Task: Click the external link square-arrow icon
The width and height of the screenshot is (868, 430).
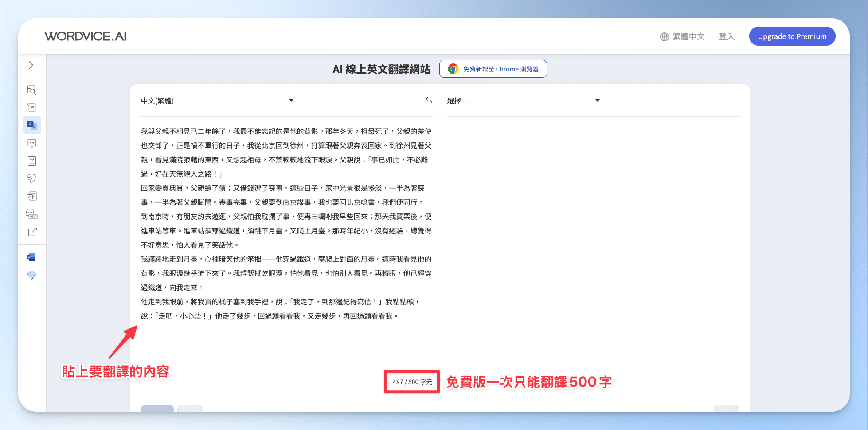Action: [32, 232]
